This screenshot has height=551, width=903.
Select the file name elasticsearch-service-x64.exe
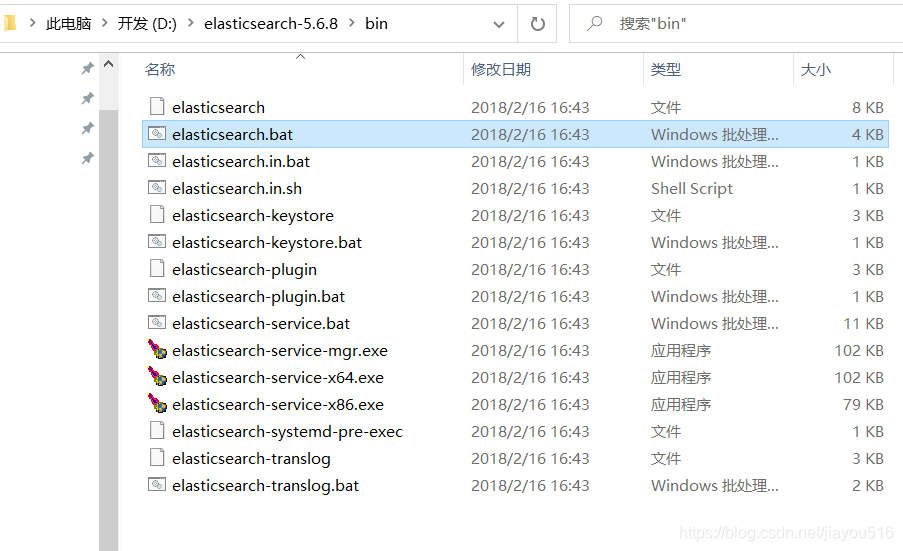(278, 378)
